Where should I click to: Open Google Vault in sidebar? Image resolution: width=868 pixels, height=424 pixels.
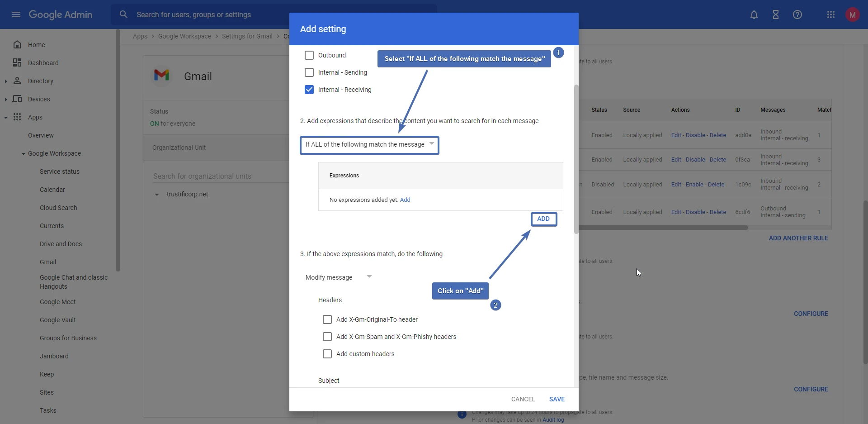pyautogui.click(x=57, y=320)
